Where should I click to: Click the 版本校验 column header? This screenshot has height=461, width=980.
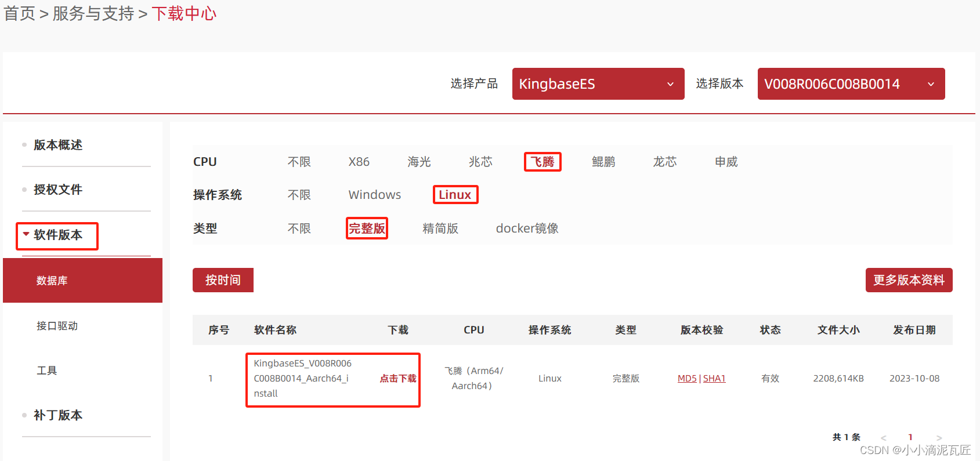point(701,330)
